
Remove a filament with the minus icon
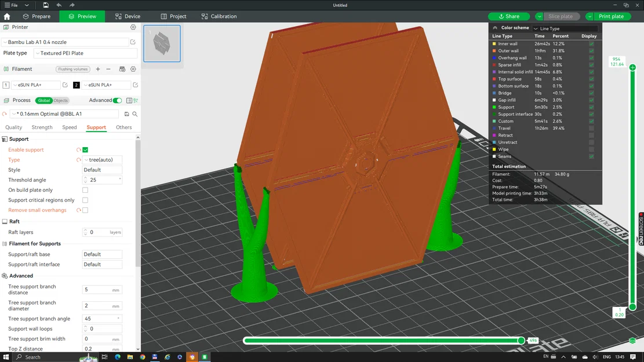point(108,69)
